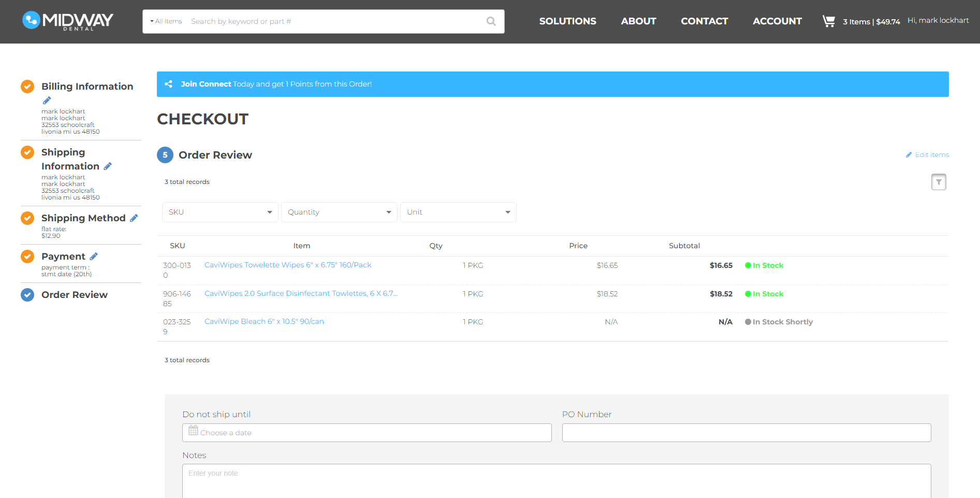Click the Edit items link

[x=931, y=155]
